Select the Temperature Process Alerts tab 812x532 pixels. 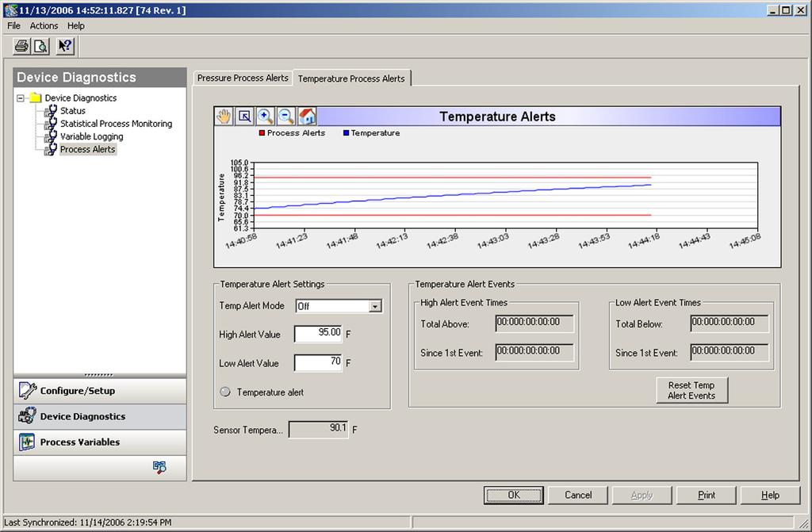pos(351,78)
